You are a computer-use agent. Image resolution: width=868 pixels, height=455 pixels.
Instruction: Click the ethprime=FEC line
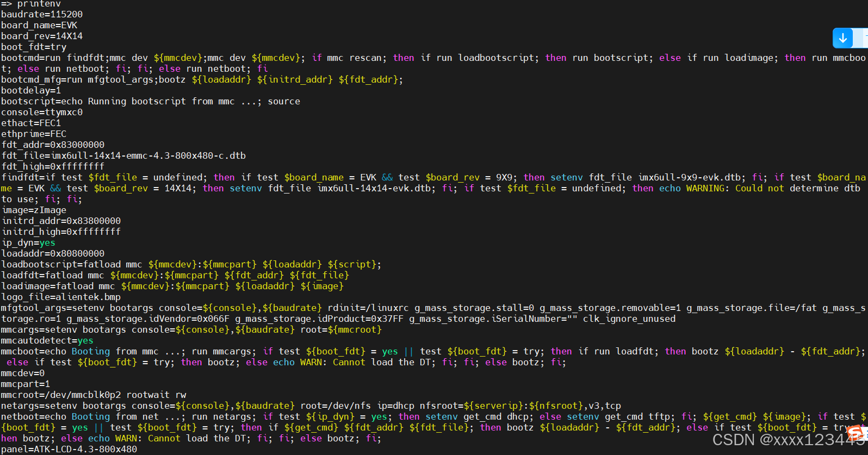coord(34,134)
